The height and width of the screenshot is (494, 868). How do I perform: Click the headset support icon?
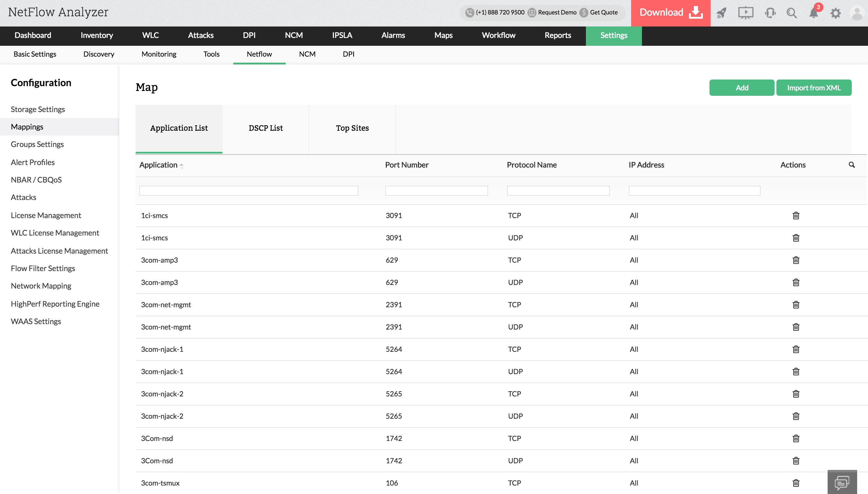pos(770,13)
